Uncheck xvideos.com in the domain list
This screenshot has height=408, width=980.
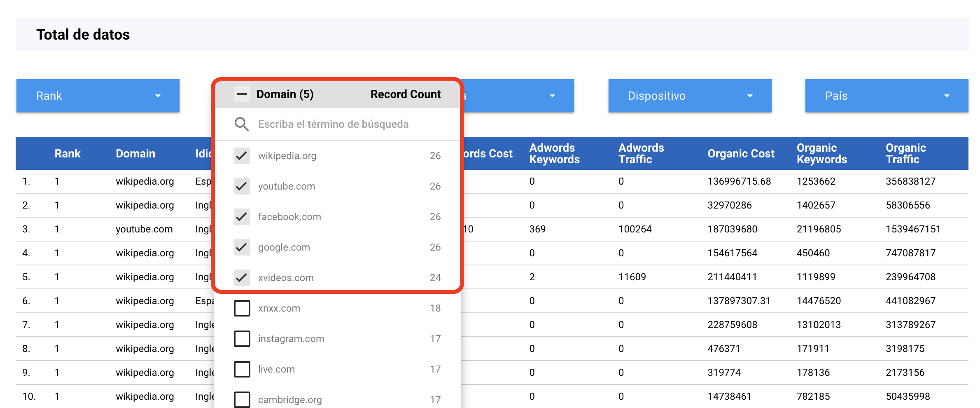(x=242, y=278)
